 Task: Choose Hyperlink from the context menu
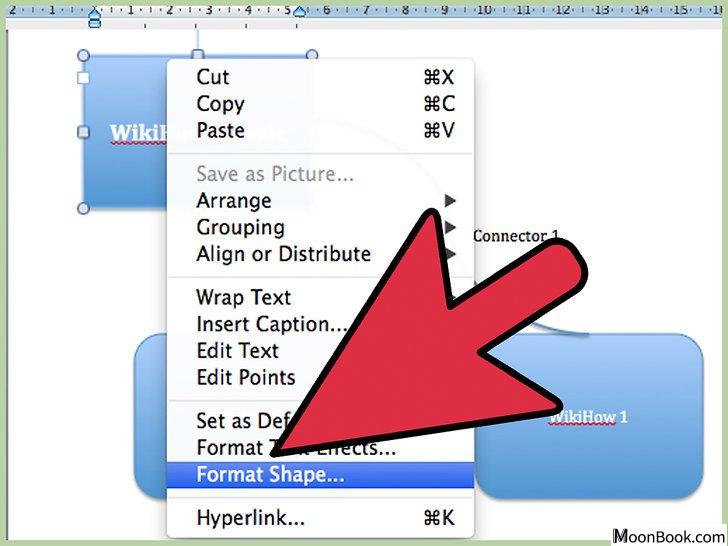click(x=320, y=518)
